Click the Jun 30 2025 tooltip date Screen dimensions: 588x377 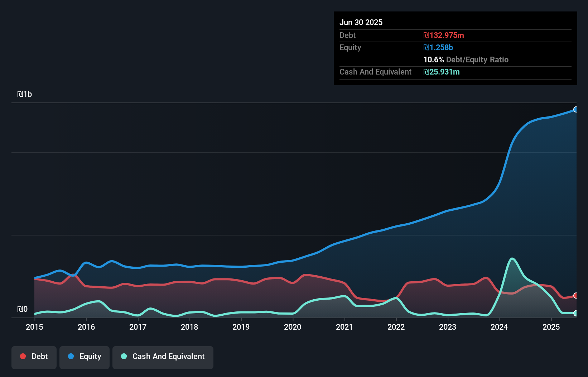click(361, 23)
